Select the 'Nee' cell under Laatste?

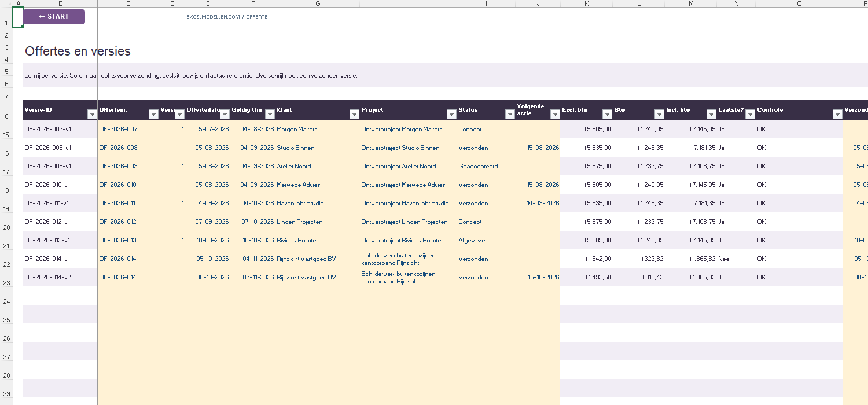click(736, 259)
